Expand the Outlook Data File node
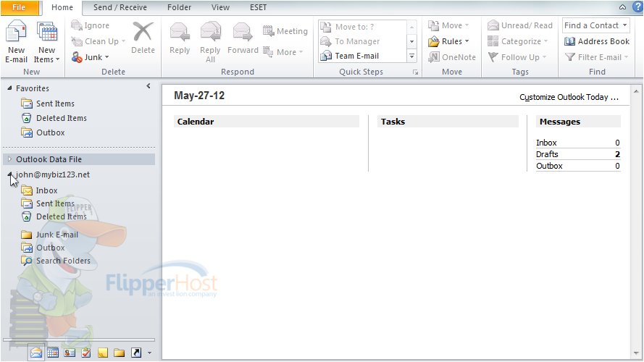Viewport: 644px width, 362px height. (10, 159)
